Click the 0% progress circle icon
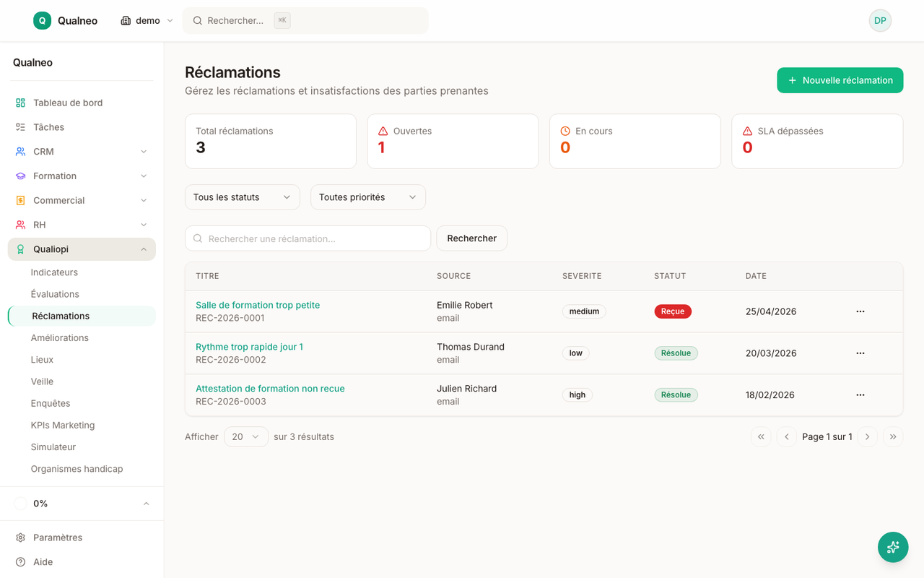The width and height of the screenshot is (924, 578). pos(20,504)
